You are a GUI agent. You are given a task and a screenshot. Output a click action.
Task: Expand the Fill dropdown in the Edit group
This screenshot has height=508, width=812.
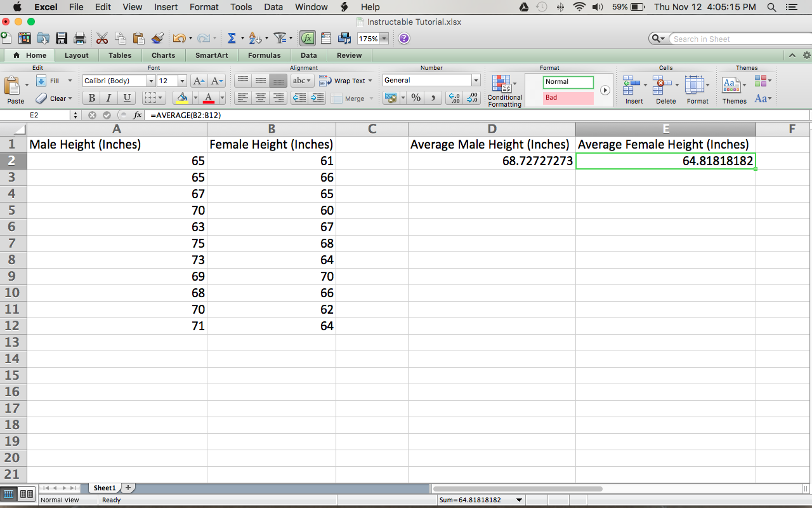(x=70, y=81)
